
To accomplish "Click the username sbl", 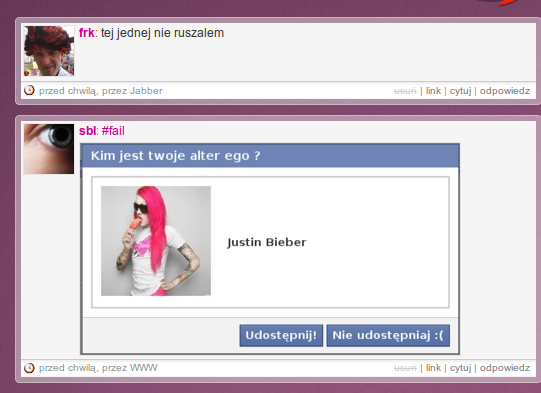I will tap(87, 131).
